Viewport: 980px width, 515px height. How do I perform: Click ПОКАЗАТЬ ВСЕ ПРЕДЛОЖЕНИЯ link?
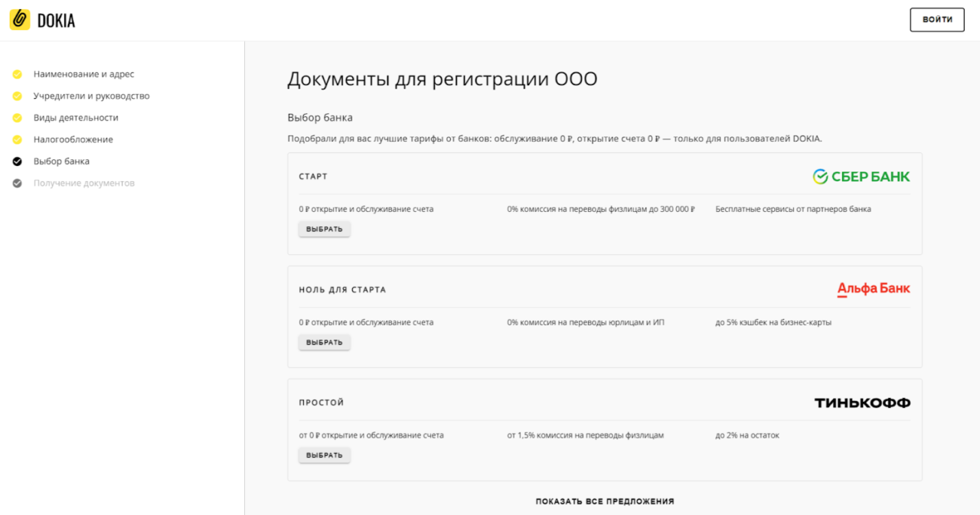click(x=605, y=501)
